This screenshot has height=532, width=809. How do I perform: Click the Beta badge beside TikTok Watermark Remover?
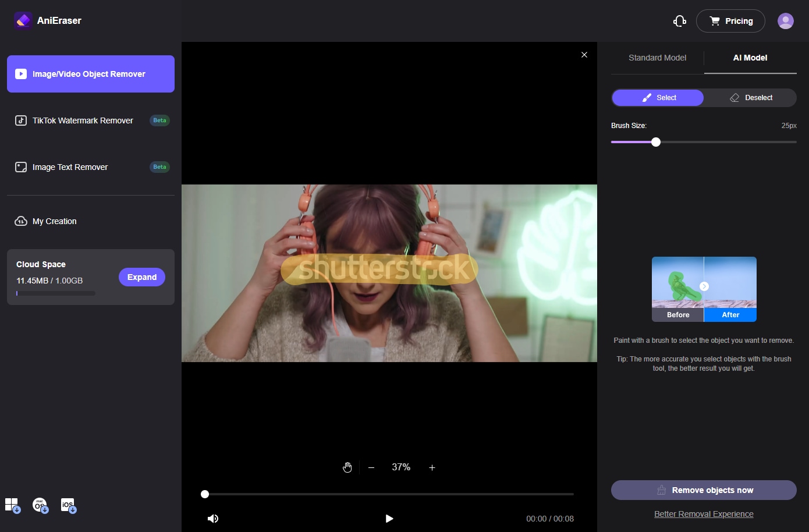click(x=159, y=120)
